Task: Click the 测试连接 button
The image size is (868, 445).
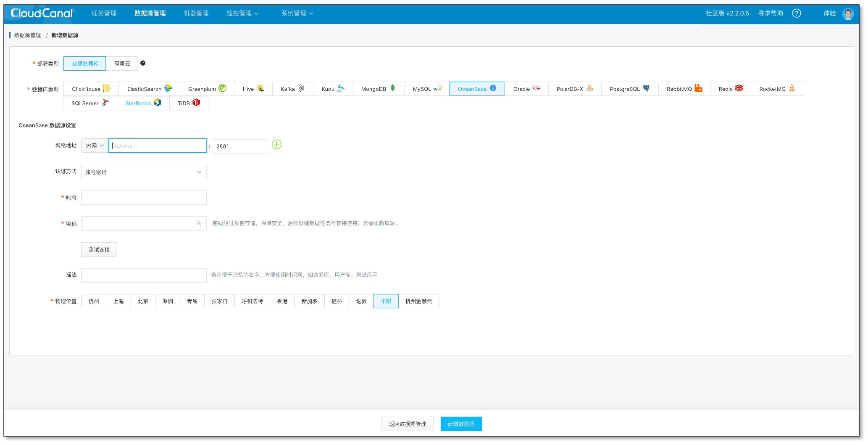Action: (x=99, y=249)
